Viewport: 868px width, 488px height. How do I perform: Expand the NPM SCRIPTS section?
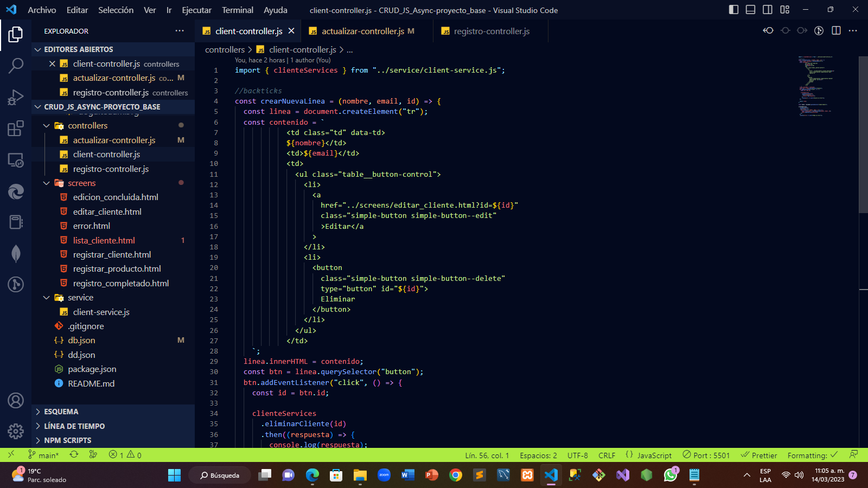click(113, 440)
